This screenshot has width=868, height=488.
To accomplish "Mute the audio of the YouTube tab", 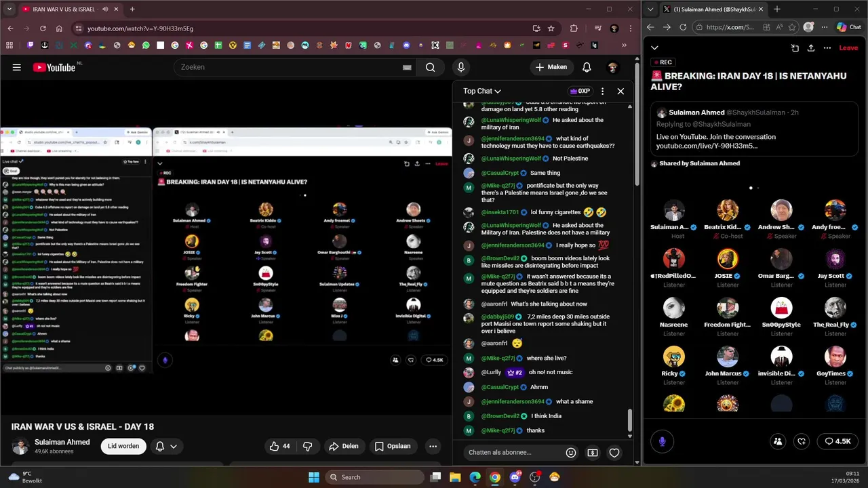I will pyautogui.click(x=105, y=9).
